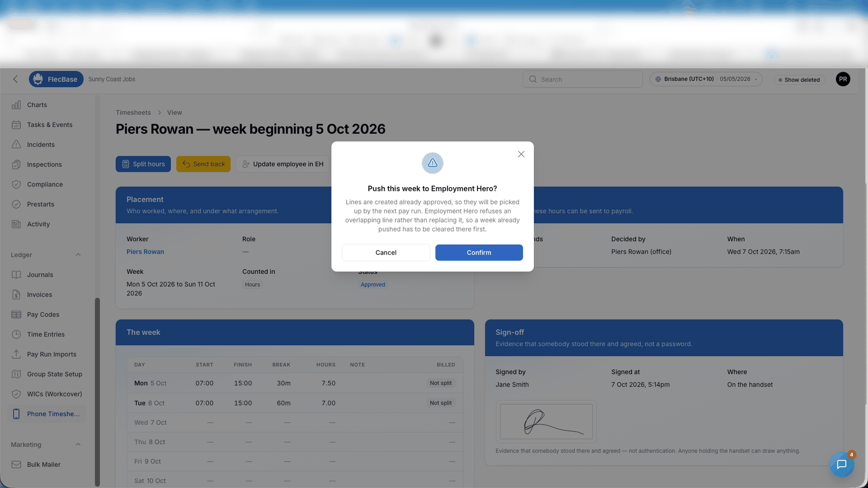Image resolution: width=868 pixels, height=488 pixels.
Task: Open Invoices document icon
Action: click(16, 295)
